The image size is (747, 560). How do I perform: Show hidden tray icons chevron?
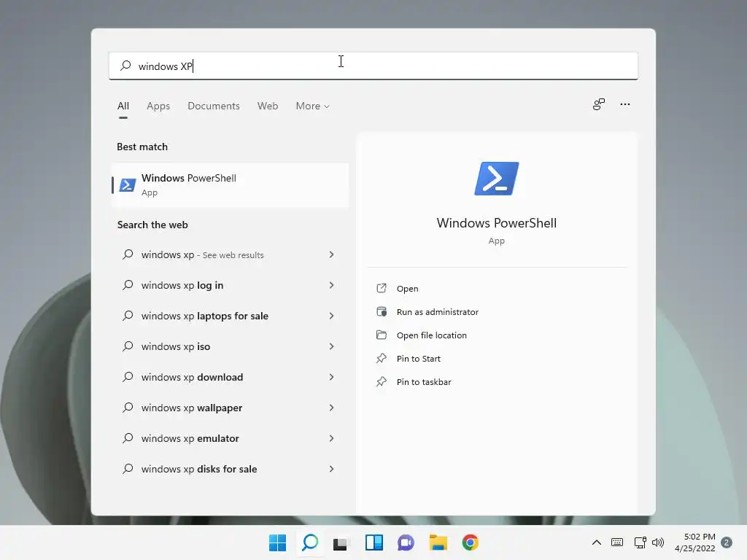597,542
